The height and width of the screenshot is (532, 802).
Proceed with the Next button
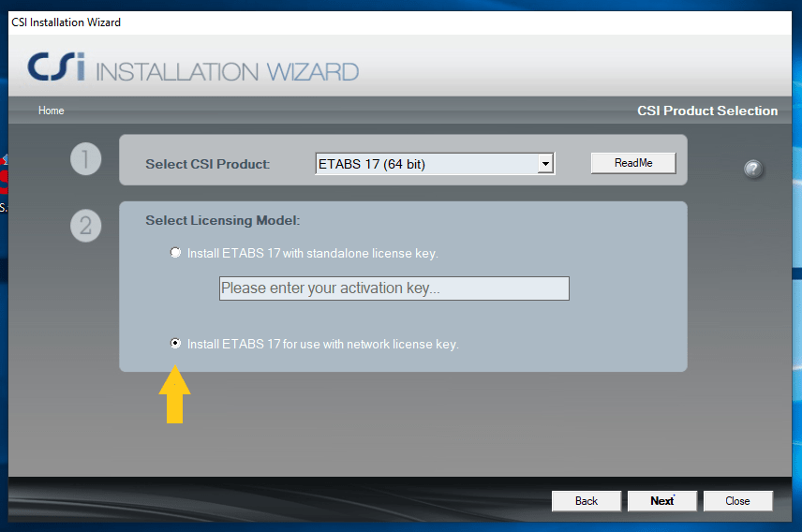click(x=661, y=501)
